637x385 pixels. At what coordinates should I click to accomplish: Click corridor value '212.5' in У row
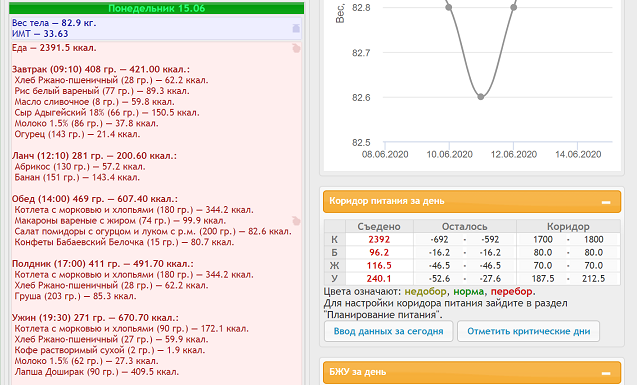click(x=594, y=279)
